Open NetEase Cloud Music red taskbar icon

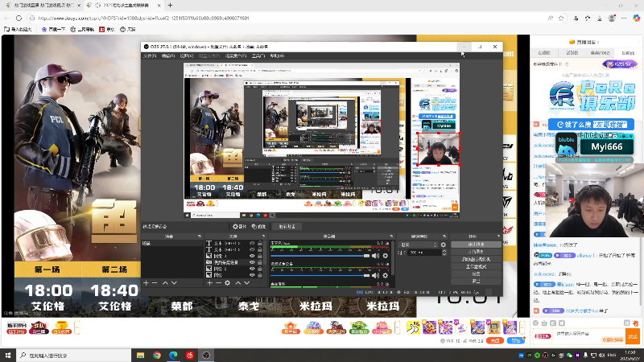(x=190, y=356)
